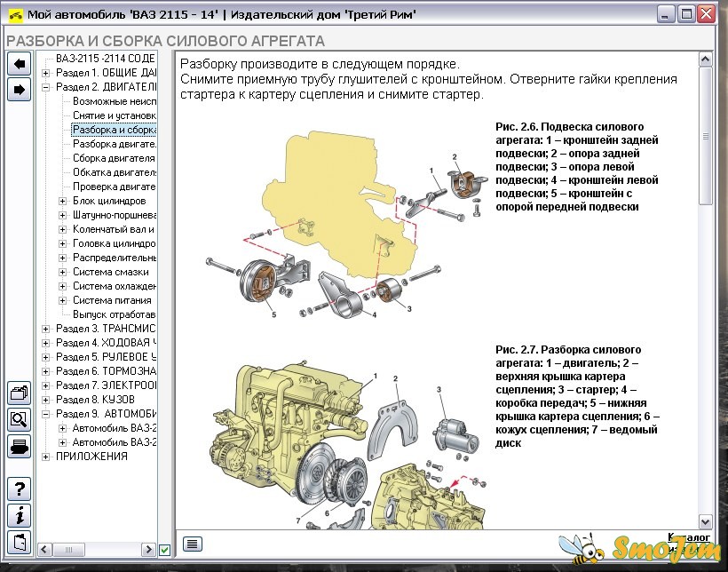Open 'Сборка двигателя' tree item
728x572 pixels.
tap(114, 158)
